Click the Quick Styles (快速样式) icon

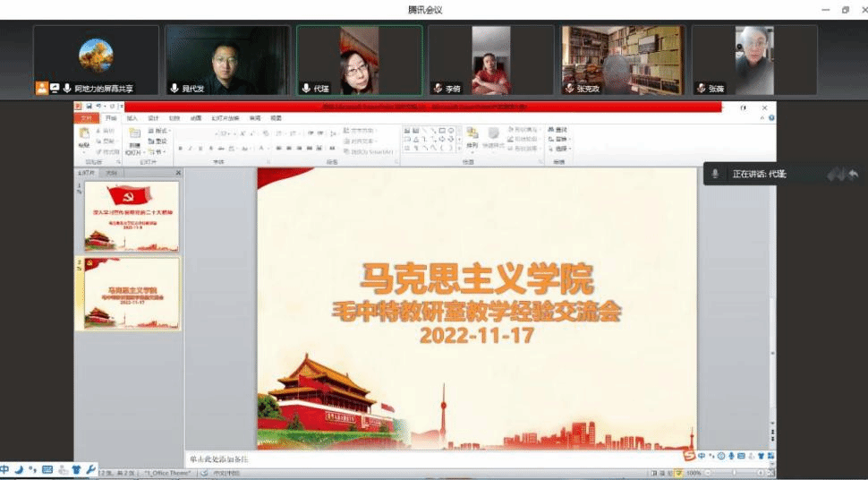pos(493,137)
